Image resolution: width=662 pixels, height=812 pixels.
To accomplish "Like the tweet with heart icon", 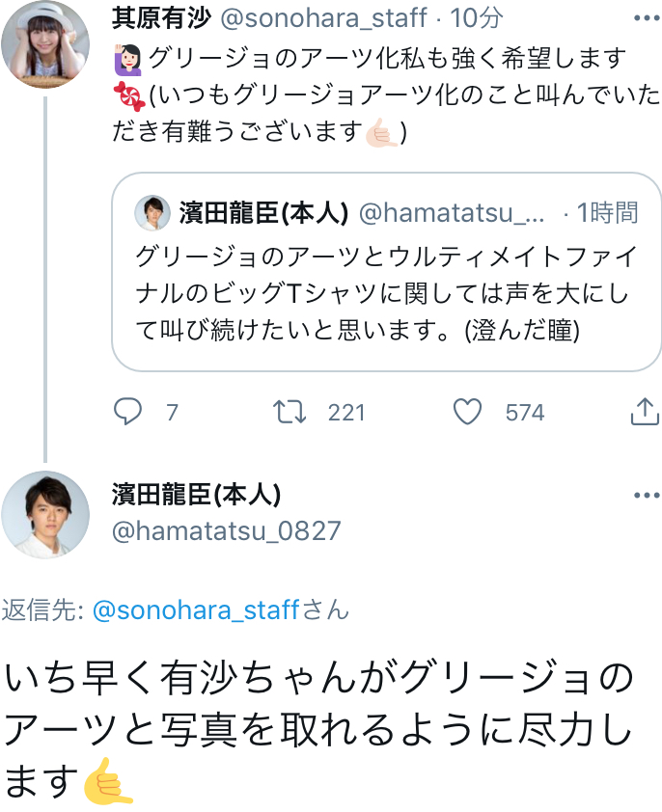I will coord(468,413).
